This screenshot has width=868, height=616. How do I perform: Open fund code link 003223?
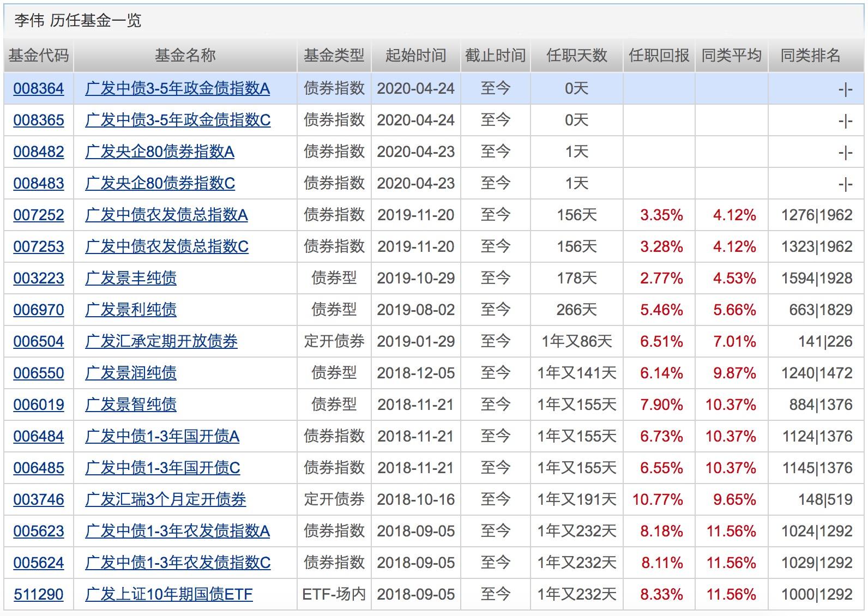click(x=39, y=278)
